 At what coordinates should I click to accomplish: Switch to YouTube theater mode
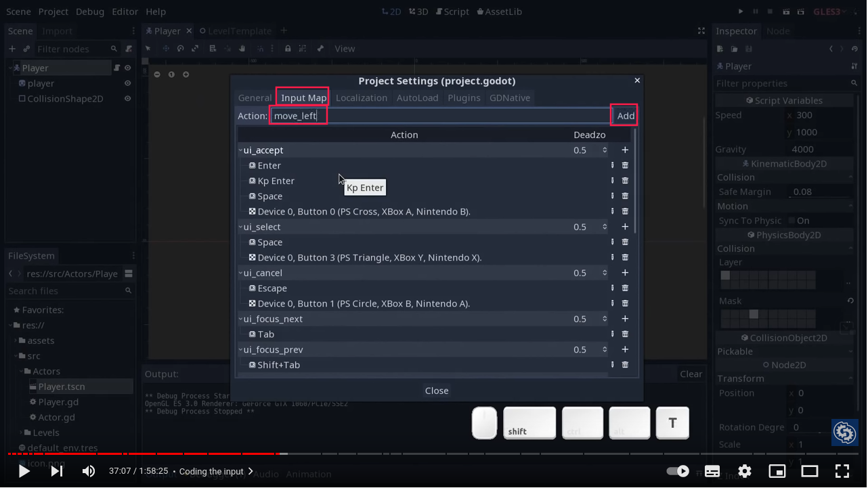810,471
